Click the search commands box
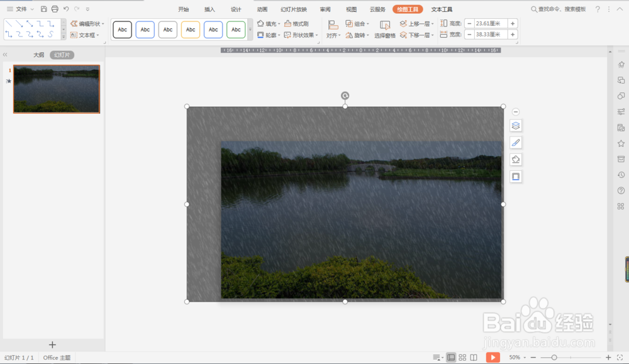This screenshot has height=364, width=629. (x=558, y=9)
